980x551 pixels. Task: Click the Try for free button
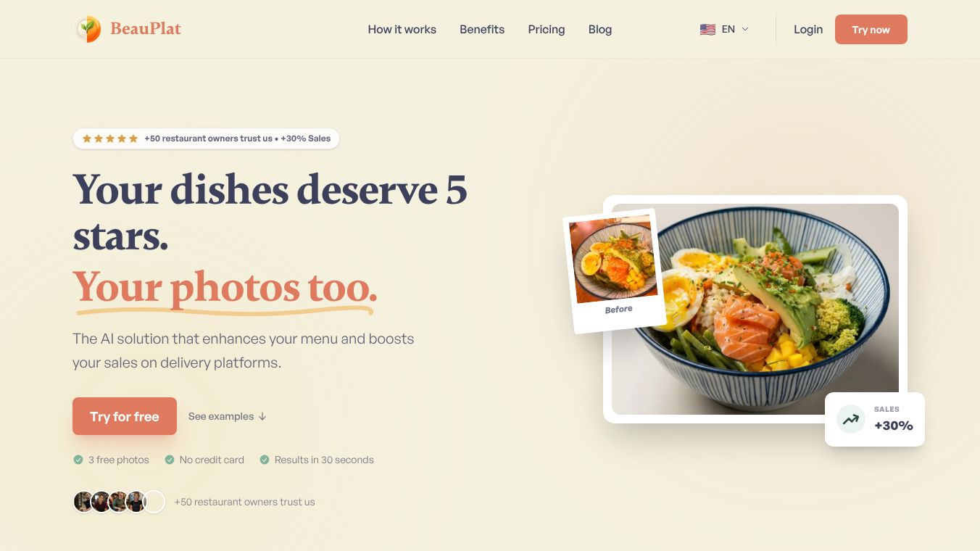click(125, 416)
